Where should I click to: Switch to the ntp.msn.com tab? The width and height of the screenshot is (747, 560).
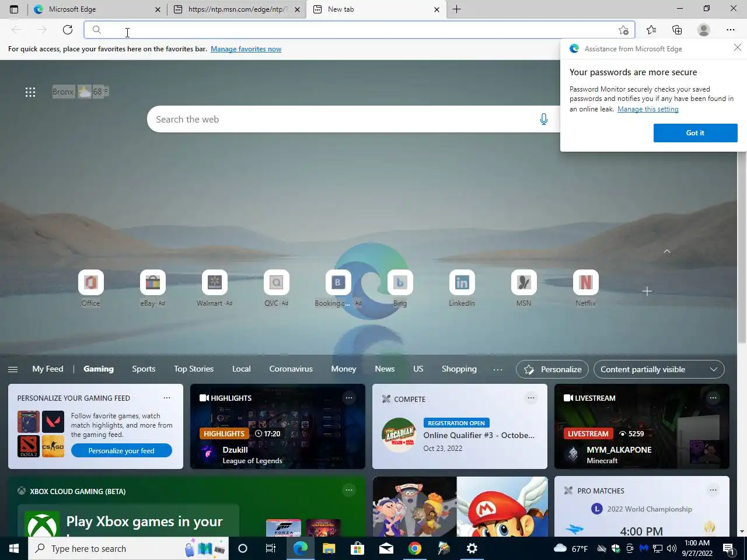tap(237, 9)
